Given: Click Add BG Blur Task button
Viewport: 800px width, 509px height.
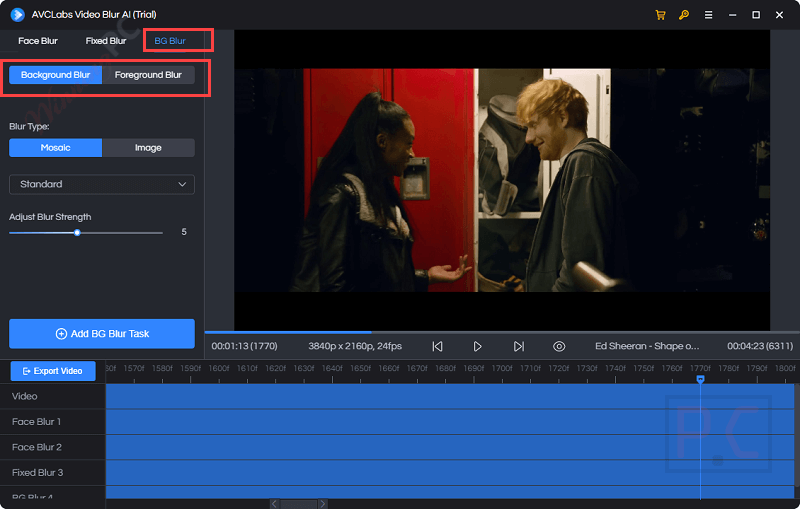Looking at the screenshot, I should [102, 334].
